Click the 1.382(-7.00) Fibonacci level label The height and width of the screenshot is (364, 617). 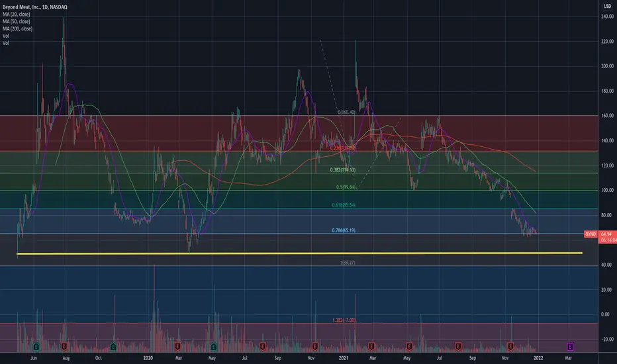tap(344, 320)
